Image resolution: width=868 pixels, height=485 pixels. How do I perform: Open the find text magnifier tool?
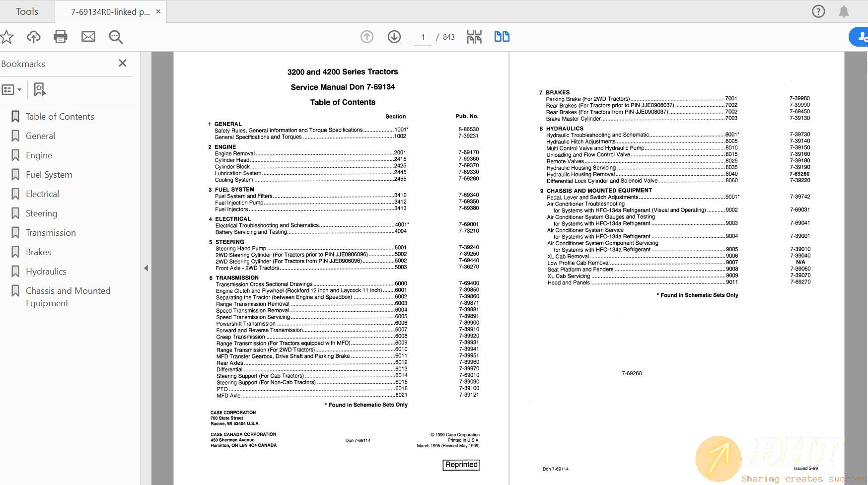[x=116, y=37]
